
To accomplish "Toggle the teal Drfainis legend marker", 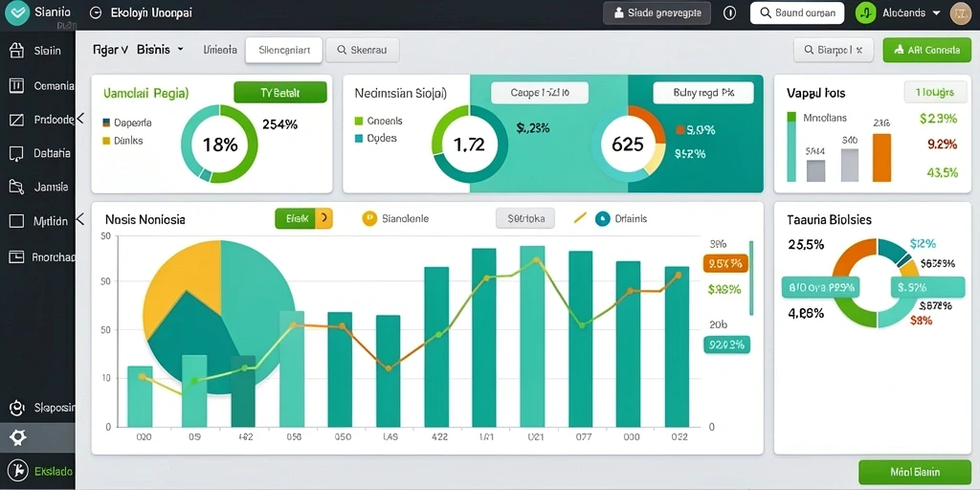I will pos(603,218).
